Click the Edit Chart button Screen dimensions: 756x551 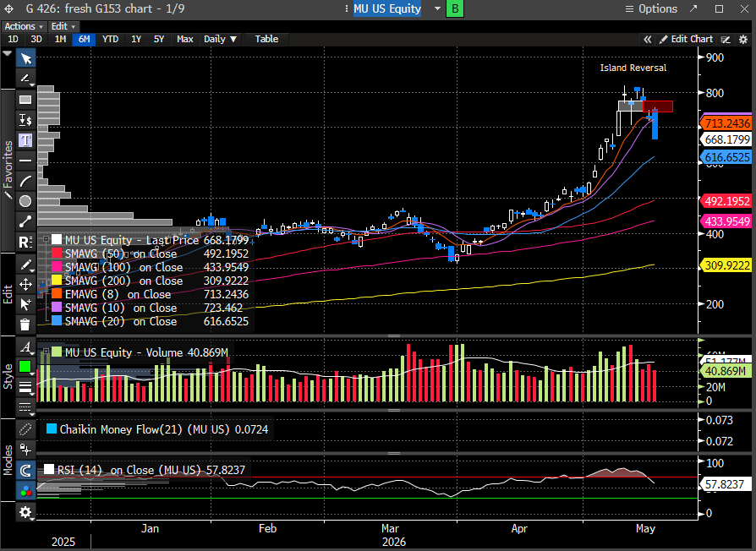pyautogui.click(x=686, y=40)
